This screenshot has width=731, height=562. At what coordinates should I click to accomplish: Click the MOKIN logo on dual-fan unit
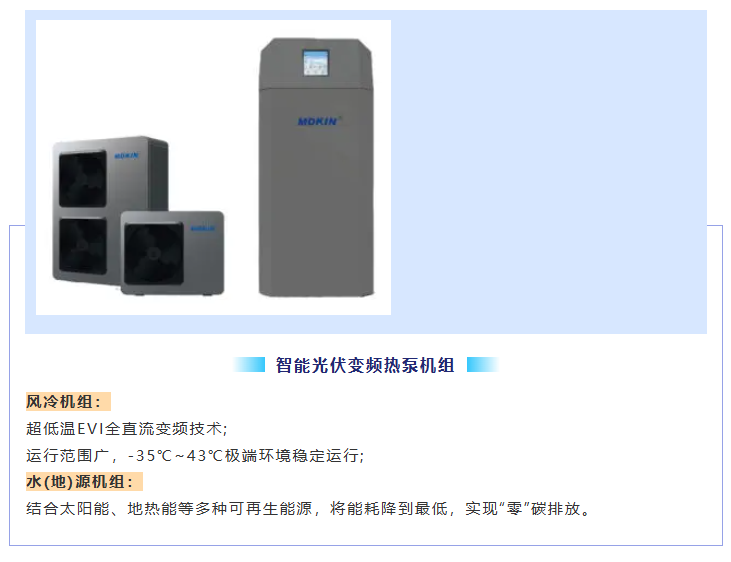point(126,156)
